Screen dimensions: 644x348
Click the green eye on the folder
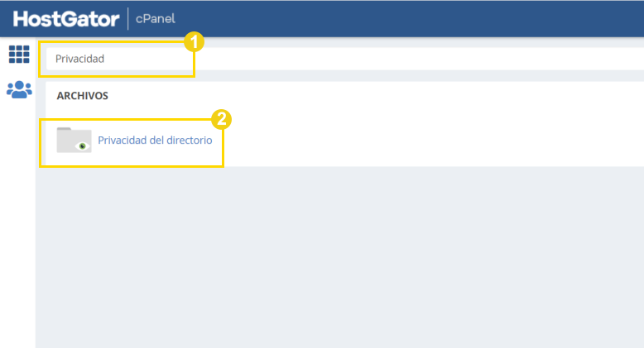click(83, 146)
